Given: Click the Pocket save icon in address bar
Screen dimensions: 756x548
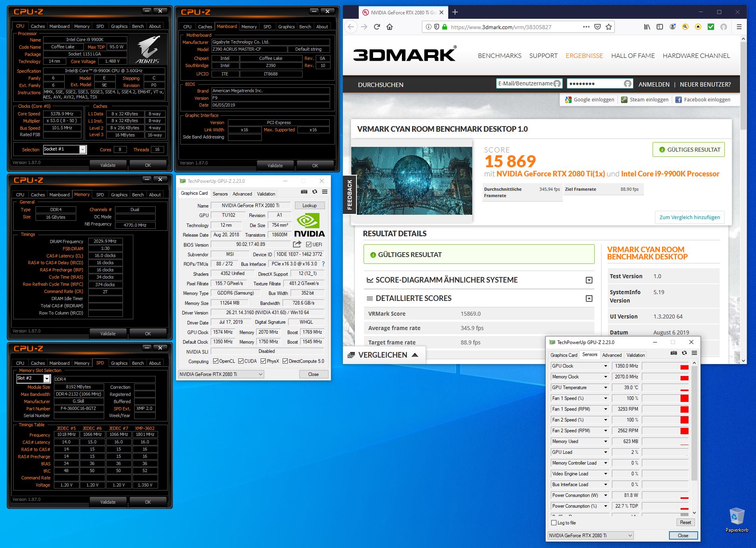Looking at the screenshot, I should click(x=598, y=27).
